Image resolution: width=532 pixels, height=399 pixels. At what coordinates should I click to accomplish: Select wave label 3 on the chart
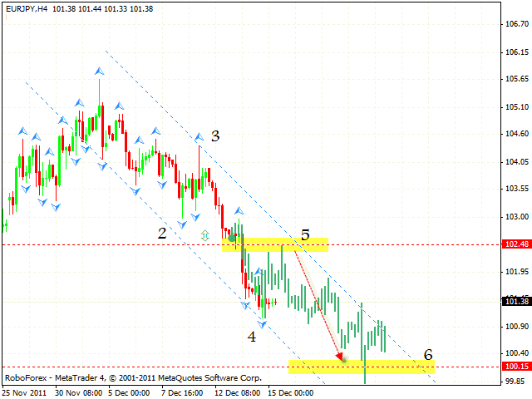pyautogui.click(x=214, y=136)
